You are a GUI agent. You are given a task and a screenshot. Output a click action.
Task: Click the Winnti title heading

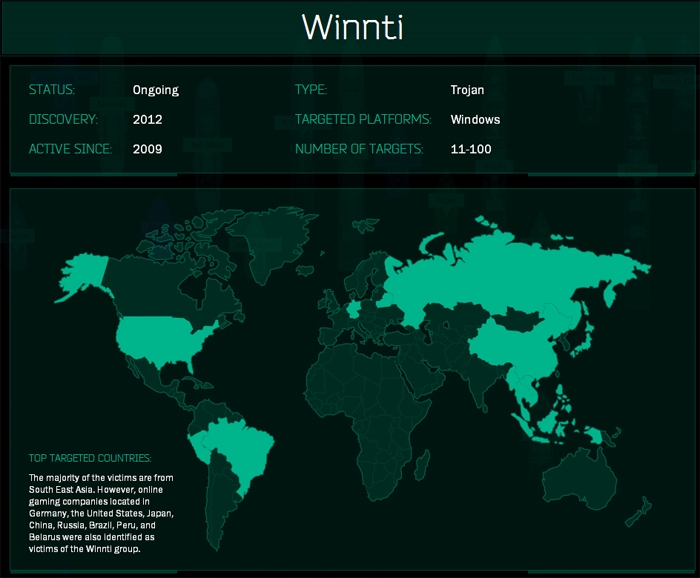point(353,27)
